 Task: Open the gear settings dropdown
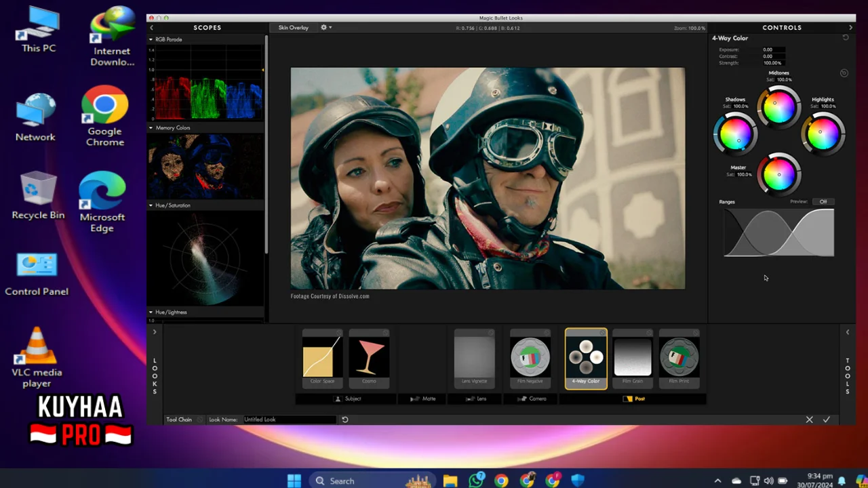[325, 28]
